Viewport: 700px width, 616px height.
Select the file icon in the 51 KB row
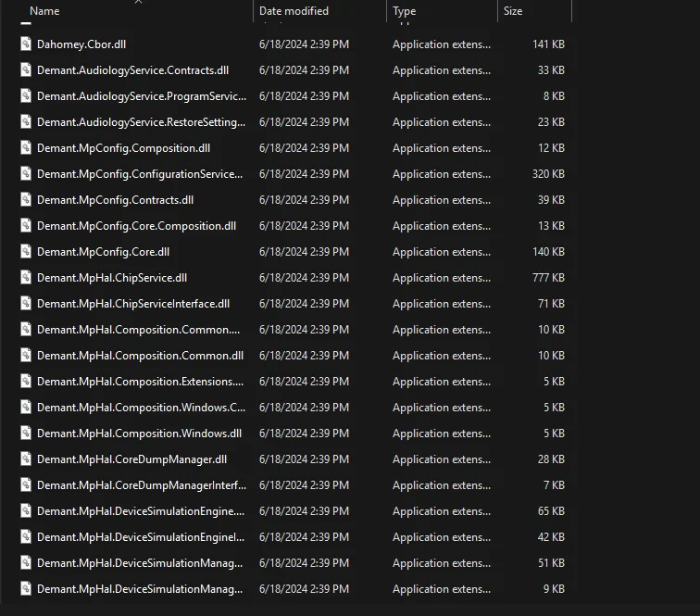(x=26, y=562)
